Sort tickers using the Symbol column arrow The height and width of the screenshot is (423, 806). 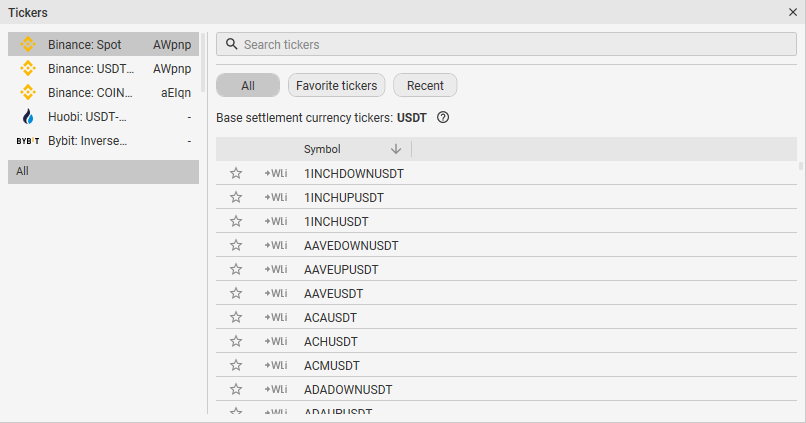point(396,149)
